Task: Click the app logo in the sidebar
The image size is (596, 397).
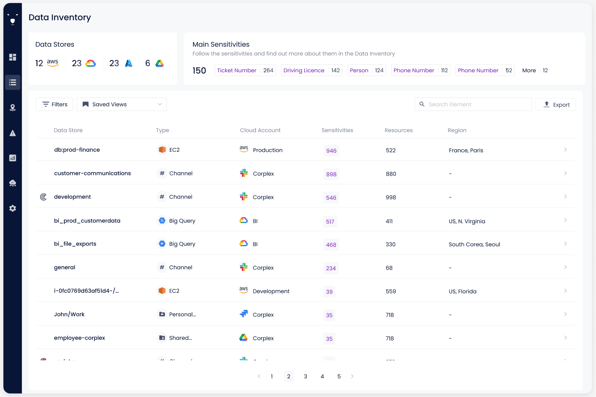Action: (x=13, y=19)
